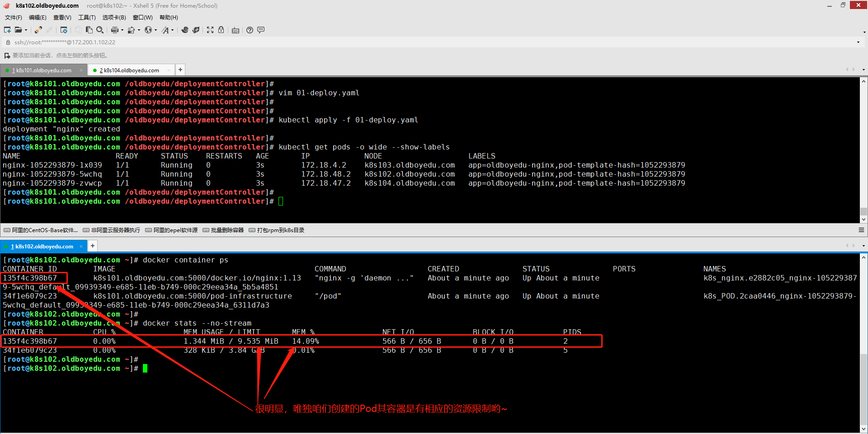Click the upper terminal vertical scrollbar thumb
Screen dimensions: 868x434
pos(863,212)
